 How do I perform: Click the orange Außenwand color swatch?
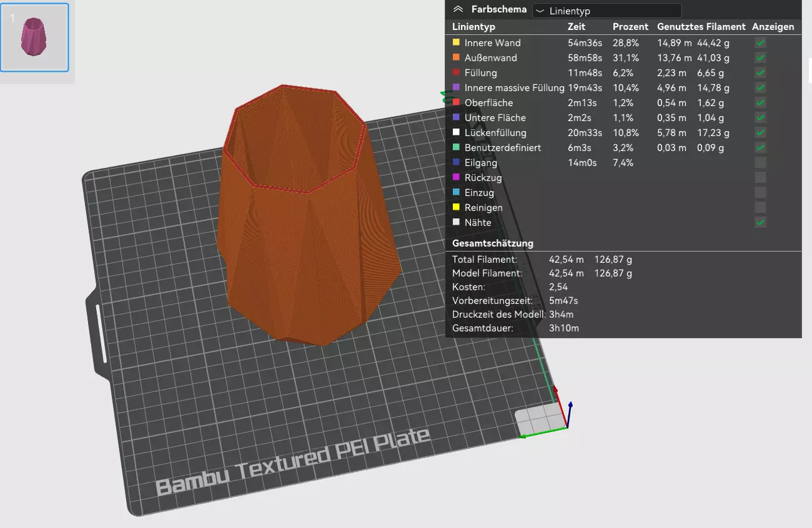point(456,57)
